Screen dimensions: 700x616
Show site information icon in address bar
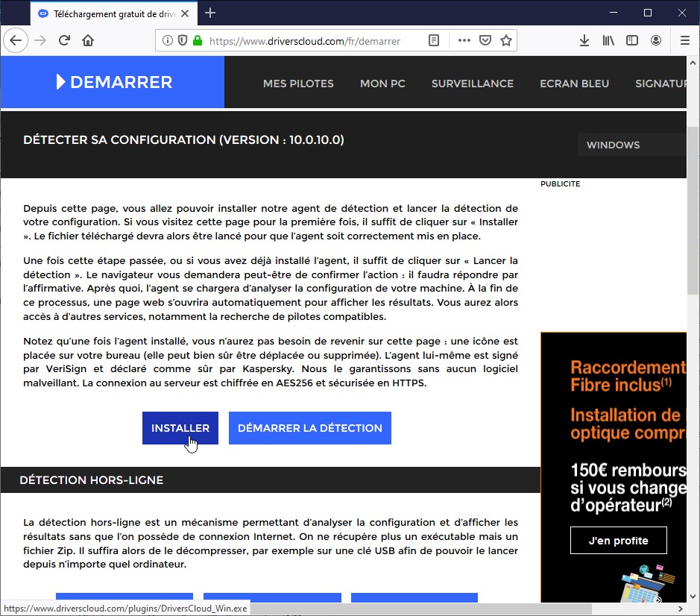tap(168, 41)
